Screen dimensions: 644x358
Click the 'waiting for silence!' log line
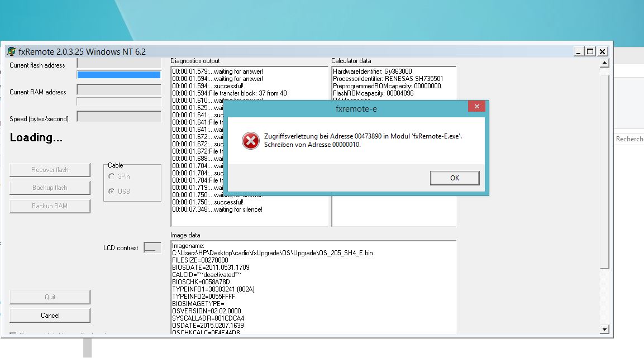(217, 209)
